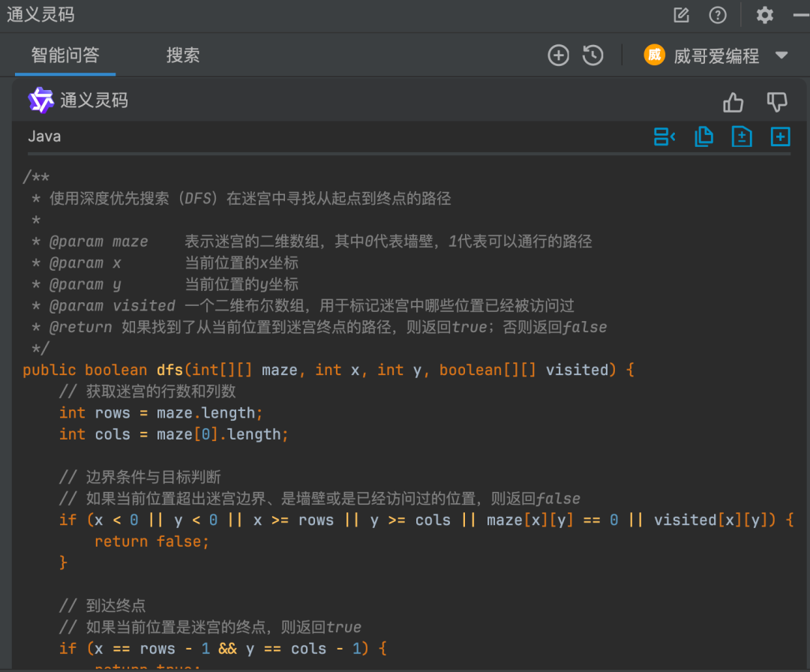The width and height of the screenshot is (810, 672).
Task: Click the 通义灵码 logo in answer header
Action: 40,100
